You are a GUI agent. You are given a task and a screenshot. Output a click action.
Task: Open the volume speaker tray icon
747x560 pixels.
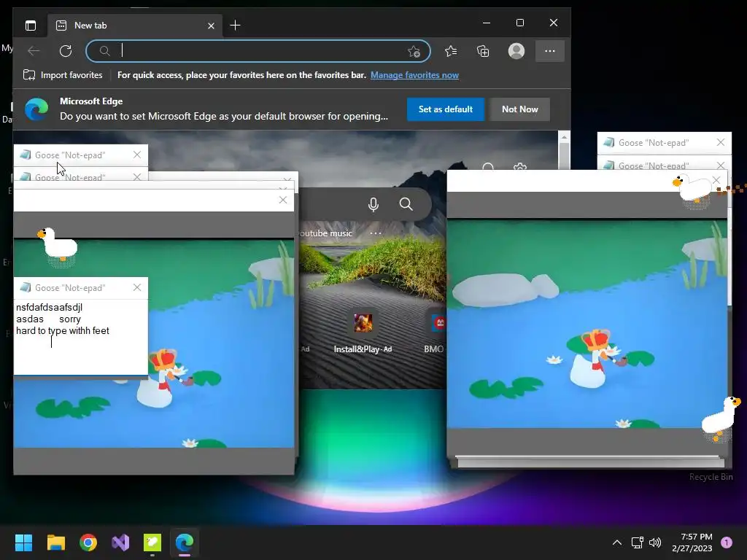(x=656, y=542)
